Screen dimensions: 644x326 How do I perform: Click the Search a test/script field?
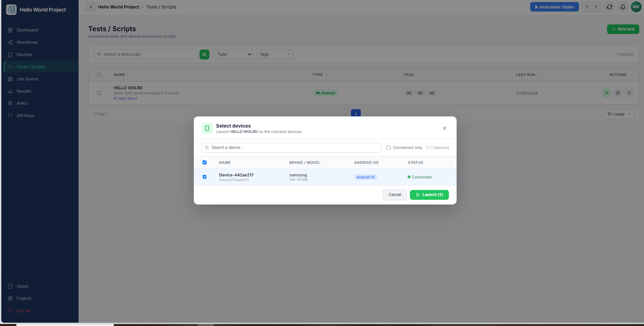[x=146, y=54]
